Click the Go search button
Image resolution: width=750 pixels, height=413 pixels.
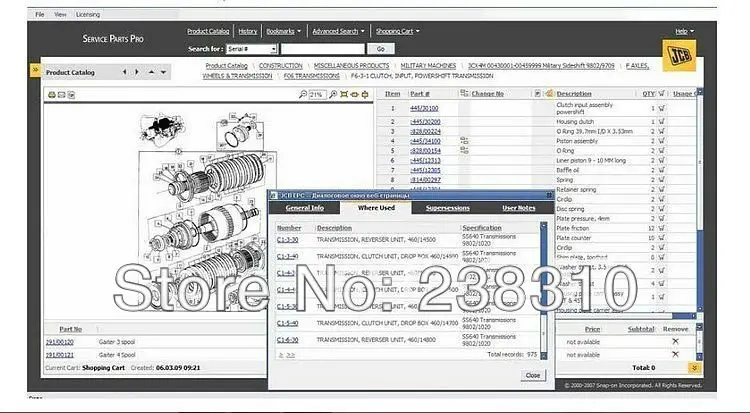pos(381,49)
